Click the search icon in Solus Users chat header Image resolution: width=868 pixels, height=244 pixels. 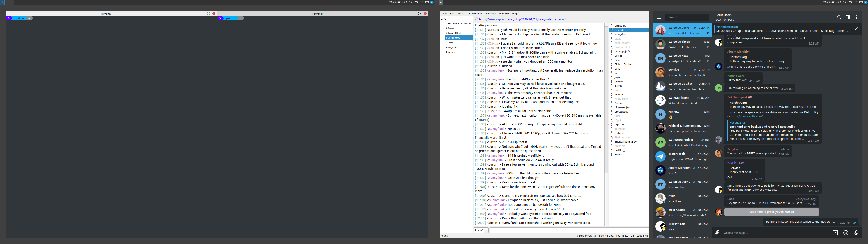pyautogui.click(x=839, y=17)
